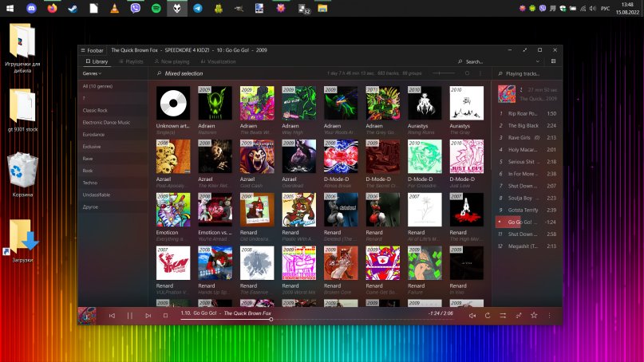This screenshot has width=644, height=362.
Task: Skip to the next track
Action: (x=148, y=316)
